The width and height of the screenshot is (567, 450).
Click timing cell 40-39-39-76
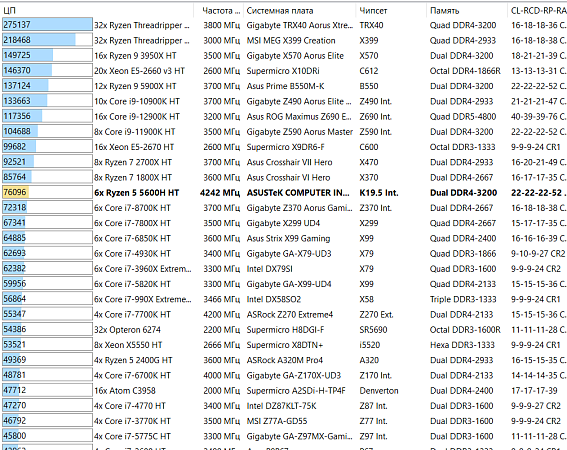click(539, 116)
